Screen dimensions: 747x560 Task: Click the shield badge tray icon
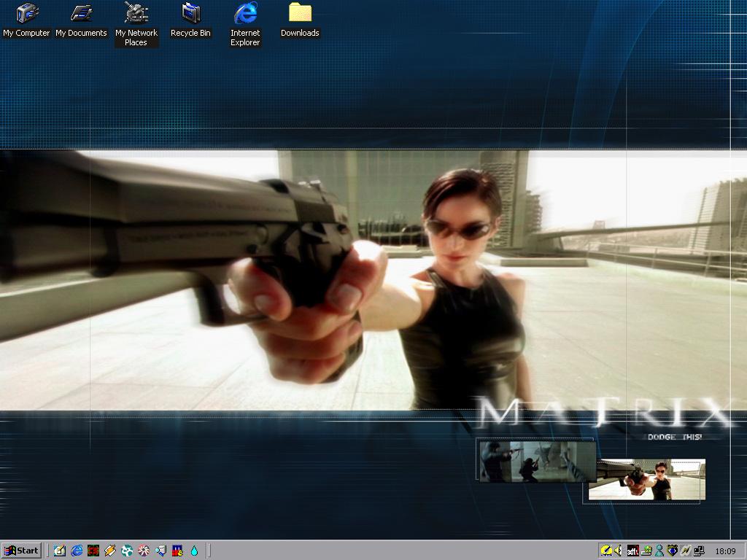click(x=673, y=551)
